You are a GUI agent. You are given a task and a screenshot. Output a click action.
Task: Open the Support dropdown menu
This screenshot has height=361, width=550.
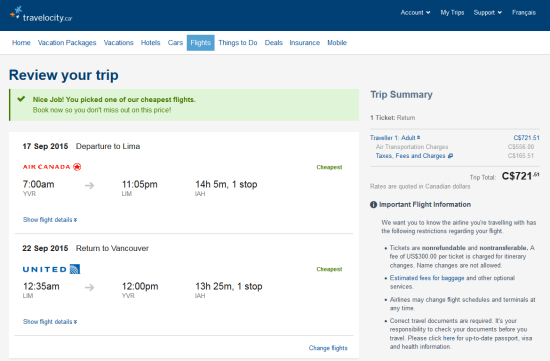pos(488,13)
